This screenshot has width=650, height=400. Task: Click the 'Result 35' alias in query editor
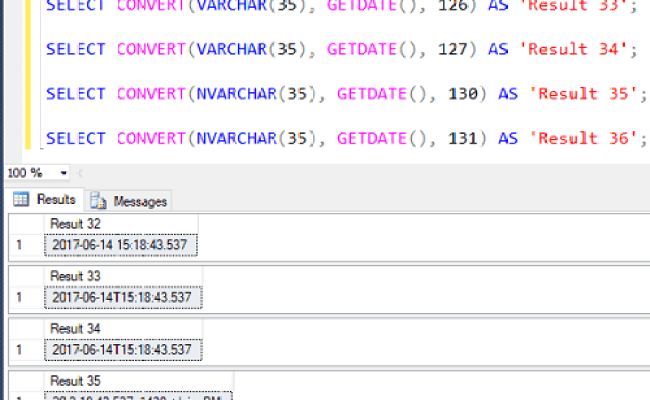tap(583, 94)
